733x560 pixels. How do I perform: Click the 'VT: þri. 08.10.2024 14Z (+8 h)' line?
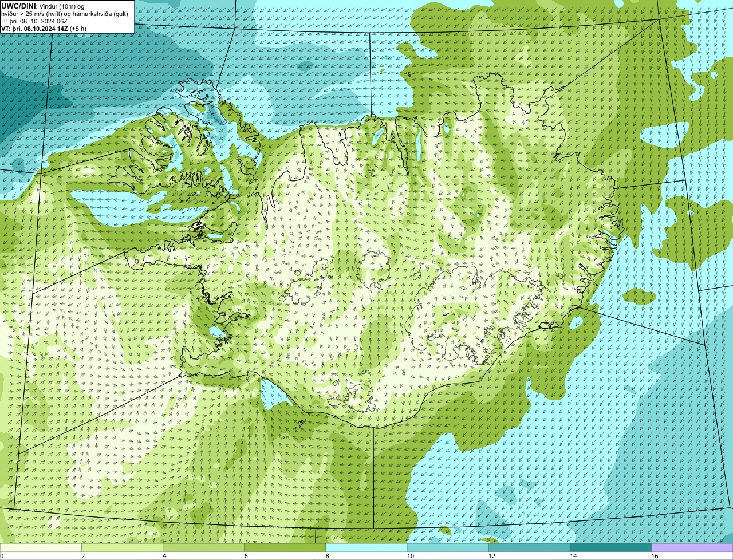click(x=44, y=28)
